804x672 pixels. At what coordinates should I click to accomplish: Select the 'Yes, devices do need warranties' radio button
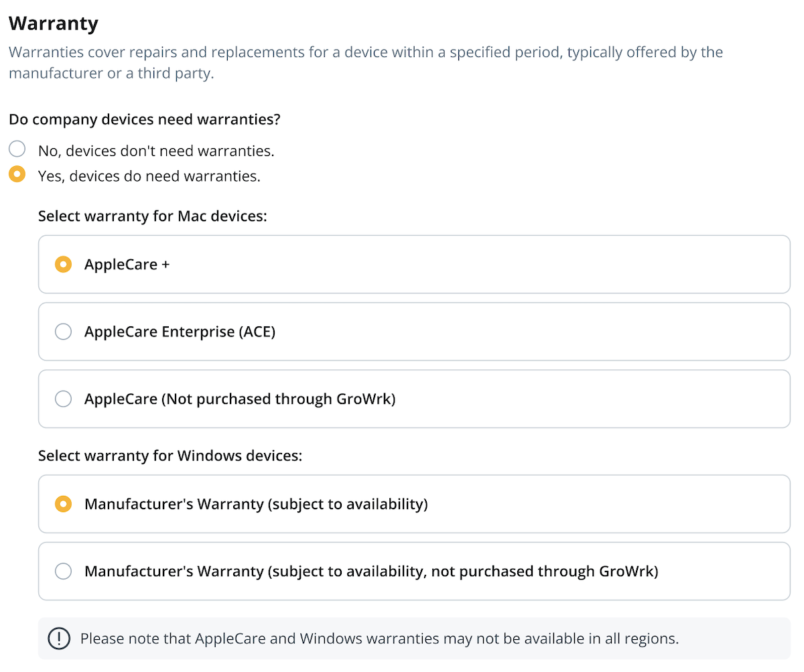[17, 174]
